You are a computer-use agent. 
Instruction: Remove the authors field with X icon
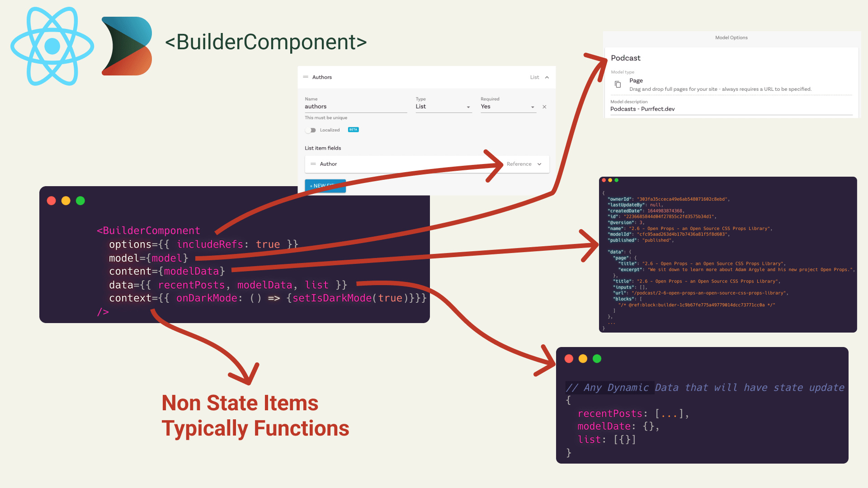pos(544,107)
